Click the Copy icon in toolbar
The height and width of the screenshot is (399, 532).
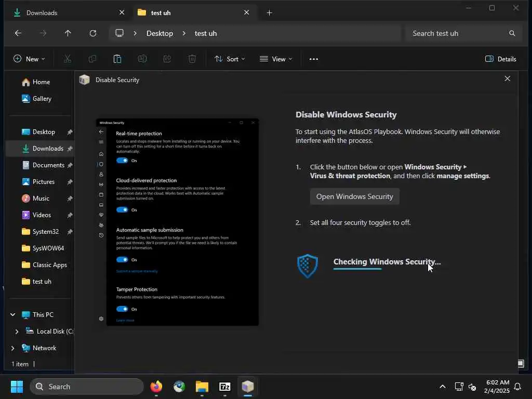click(x=92, y=59)
